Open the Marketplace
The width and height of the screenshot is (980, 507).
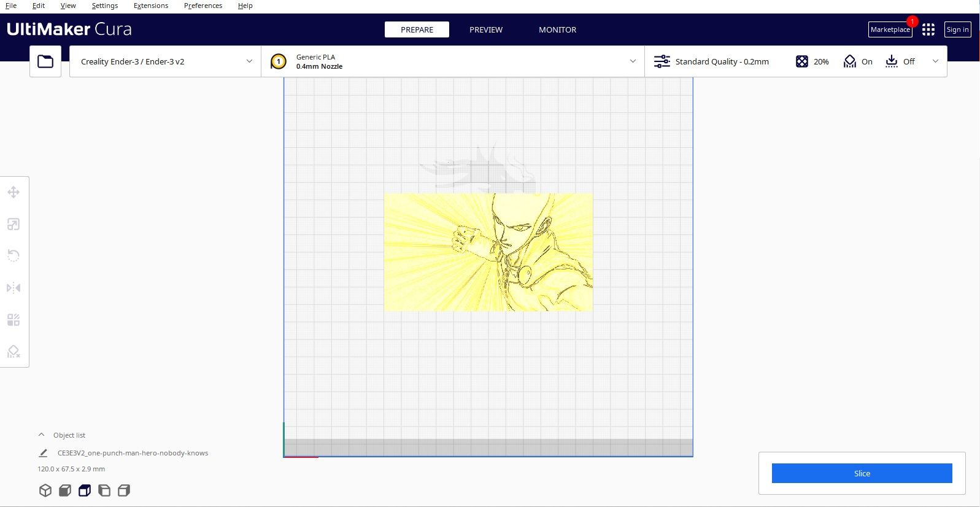(x=890, y=29)
